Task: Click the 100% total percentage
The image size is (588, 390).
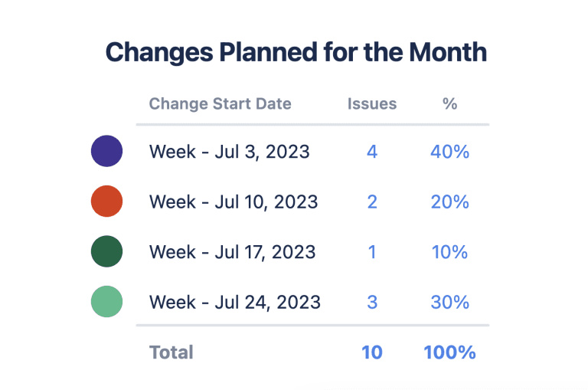Action: 449,352
